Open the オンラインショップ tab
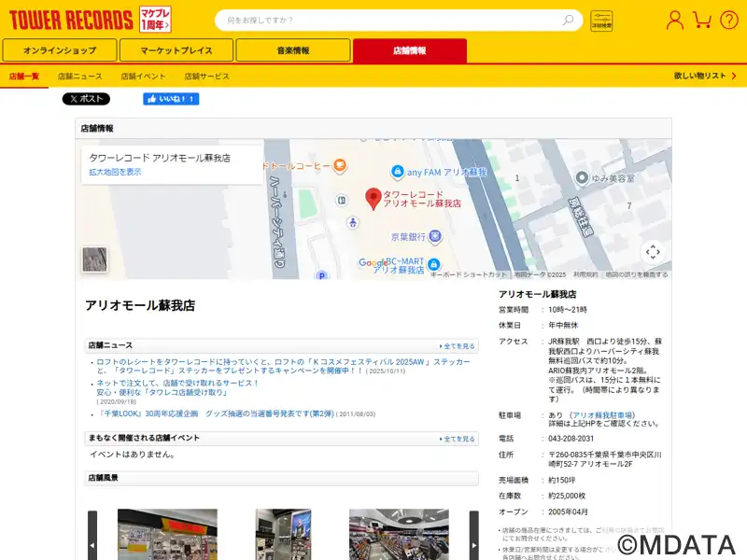This screenshot has height=560, width=747. [60, 50]
